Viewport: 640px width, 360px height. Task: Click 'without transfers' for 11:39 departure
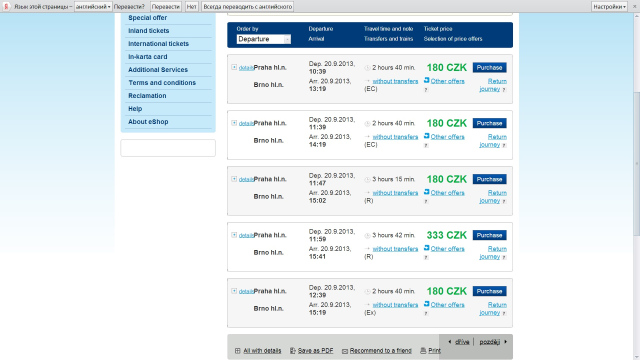(x=395, y=137)
